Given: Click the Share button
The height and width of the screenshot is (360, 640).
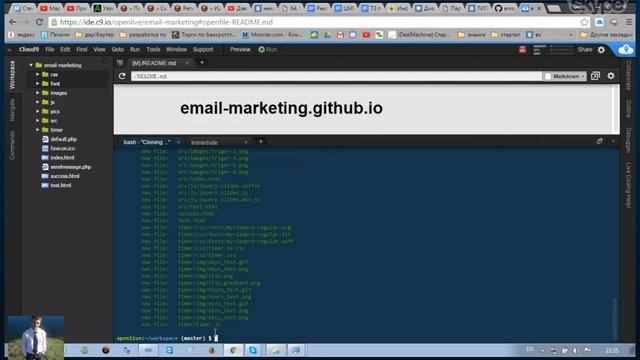Looking at the screenshot, I should [x=584, y=49].
